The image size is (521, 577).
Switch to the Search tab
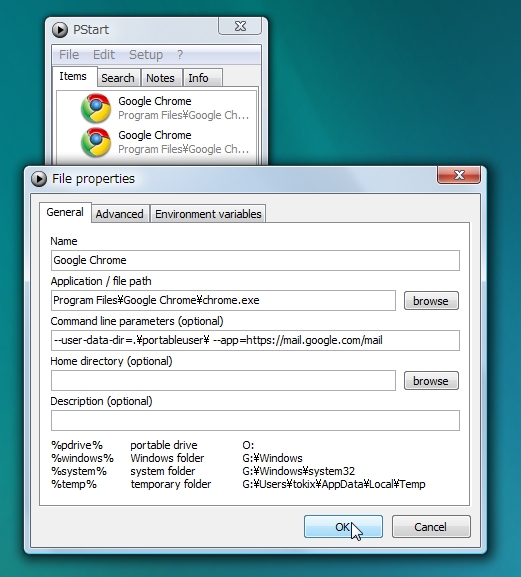click(x=118, y=78)
